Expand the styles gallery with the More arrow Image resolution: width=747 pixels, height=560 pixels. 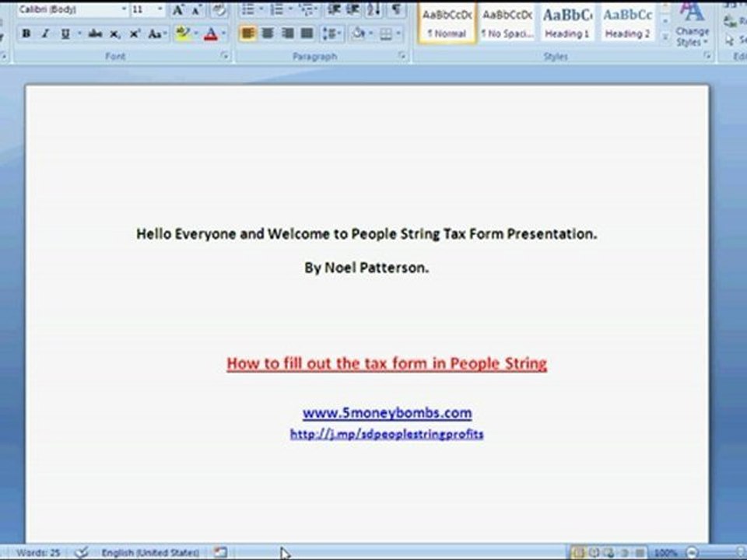[x=665, y=37]
